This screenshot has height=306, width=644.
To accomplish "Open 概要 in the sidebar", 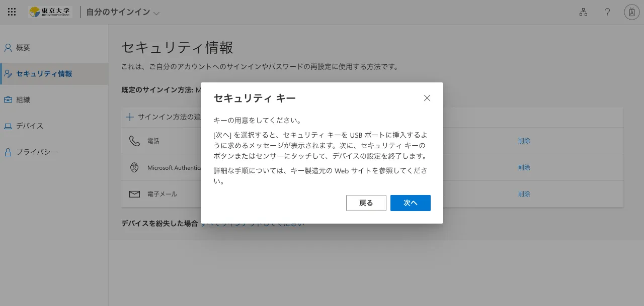I will [23, 48].
